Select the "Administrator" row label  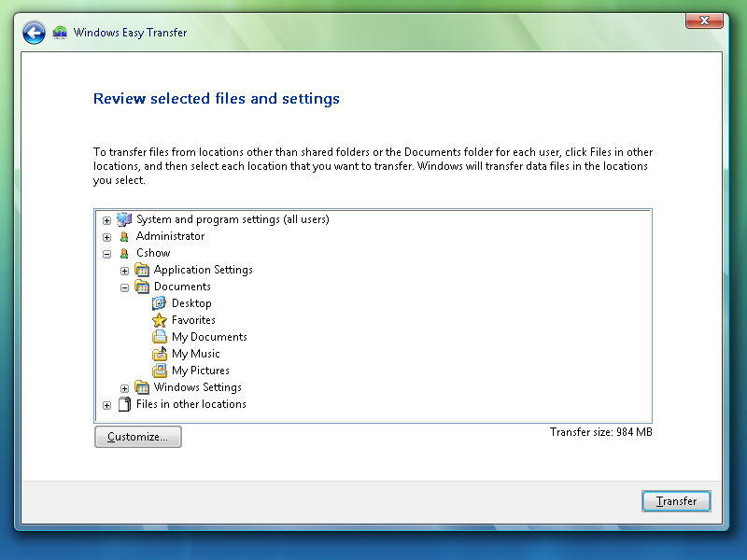(170, 236)
